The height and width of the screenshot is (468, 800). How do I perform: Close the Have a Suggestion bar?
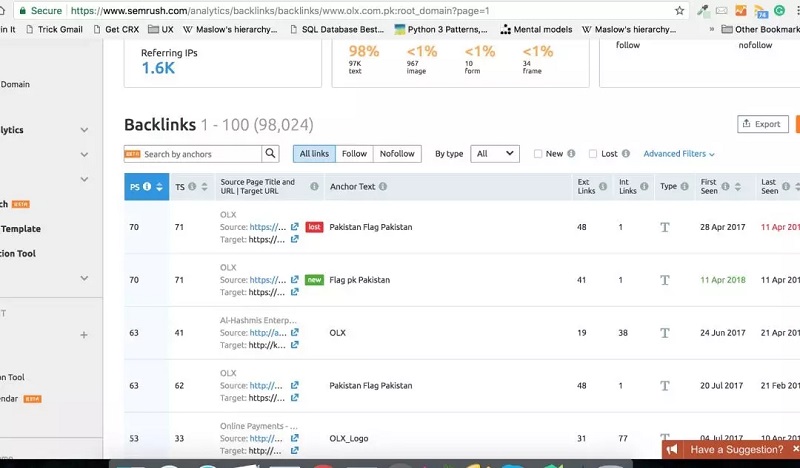[x=795, y=449]
